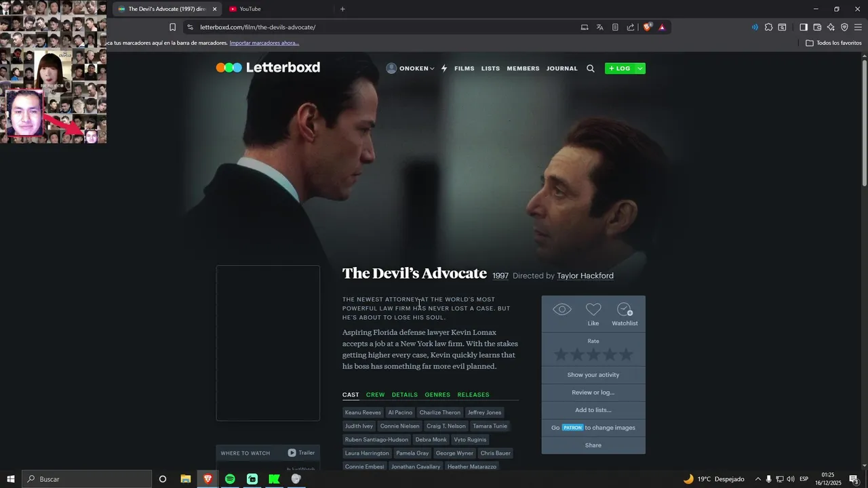Screen dimensions: 868x488
Task: Rate the film three stars
Action: point(593,354)
